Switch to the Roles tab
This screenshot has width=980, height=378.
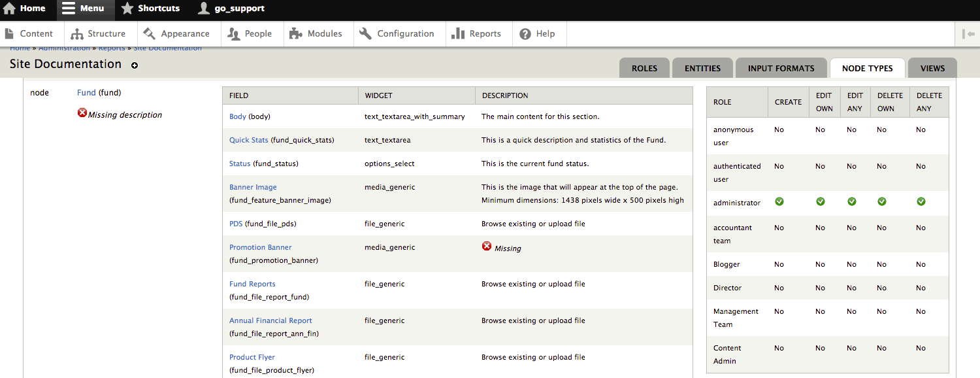point(644,68)
